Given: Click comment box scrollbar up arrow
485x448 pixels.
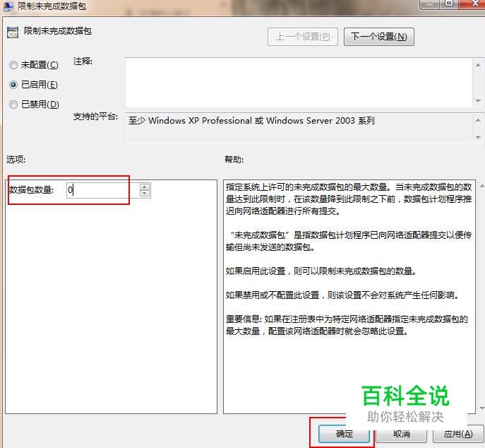Looking at the screenshot, I should [478, 65].
